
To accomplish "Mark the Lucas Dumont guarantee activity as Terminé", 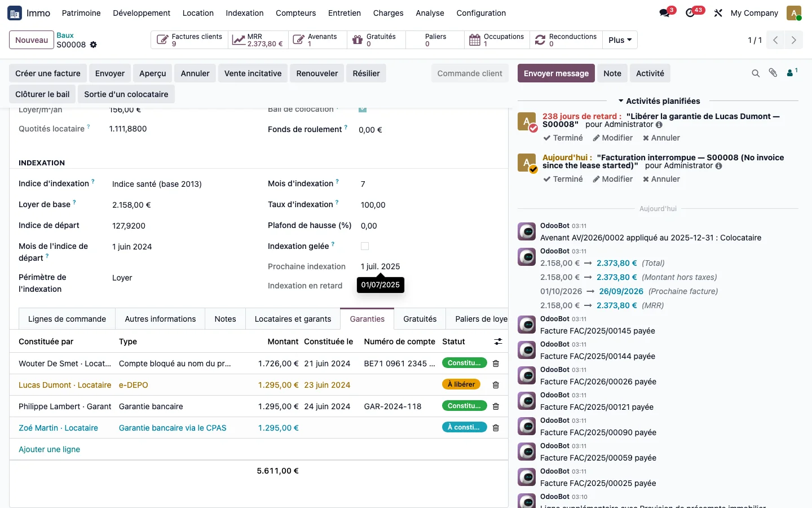I will point(563,138).
